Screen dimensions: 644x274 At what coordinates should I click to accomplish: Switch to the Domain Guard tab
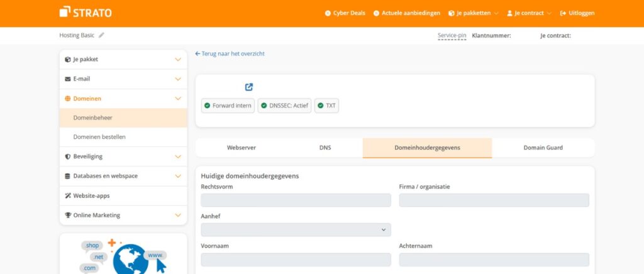point(543,148)
